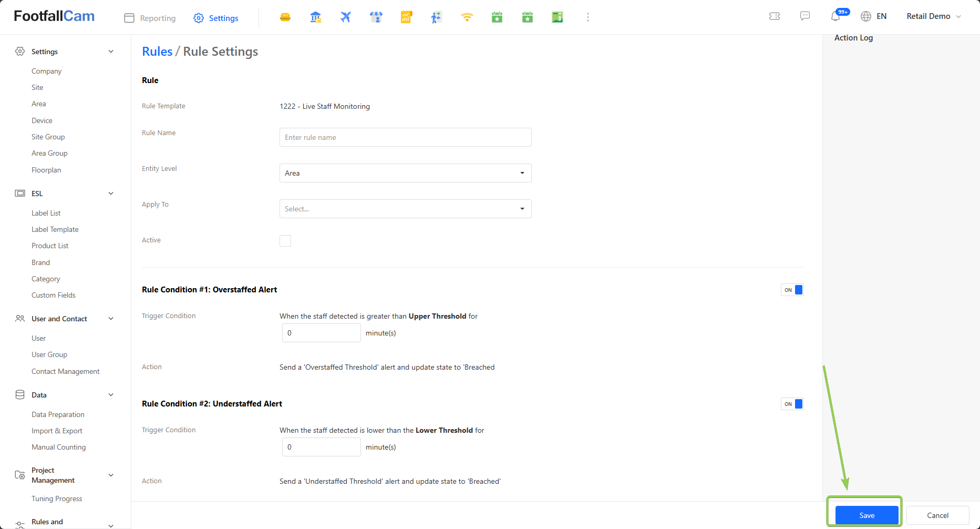Click the ticket icon in header

774,16
